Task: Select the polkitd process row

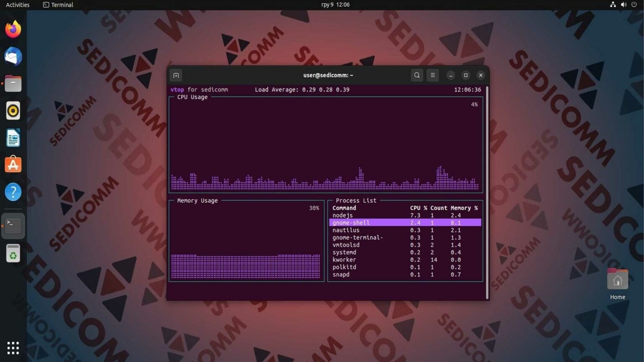Action: click(x=405, y=267)
